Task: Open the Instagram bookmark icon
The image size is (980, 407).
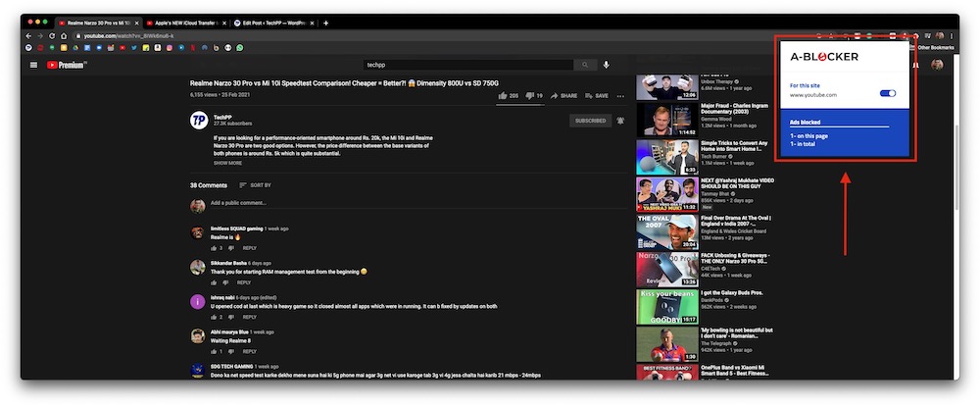Action: pyautogui.click(x=169, y=47)
